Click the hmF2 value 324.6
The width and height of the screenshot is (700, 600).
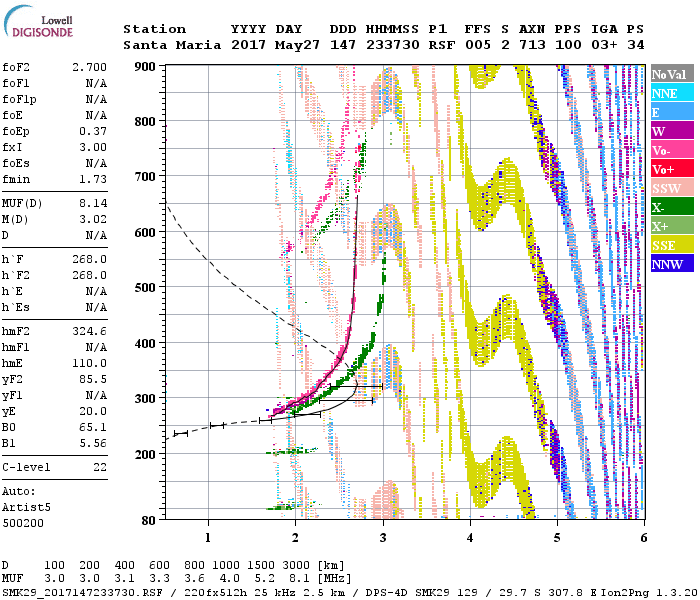point(90,332)
